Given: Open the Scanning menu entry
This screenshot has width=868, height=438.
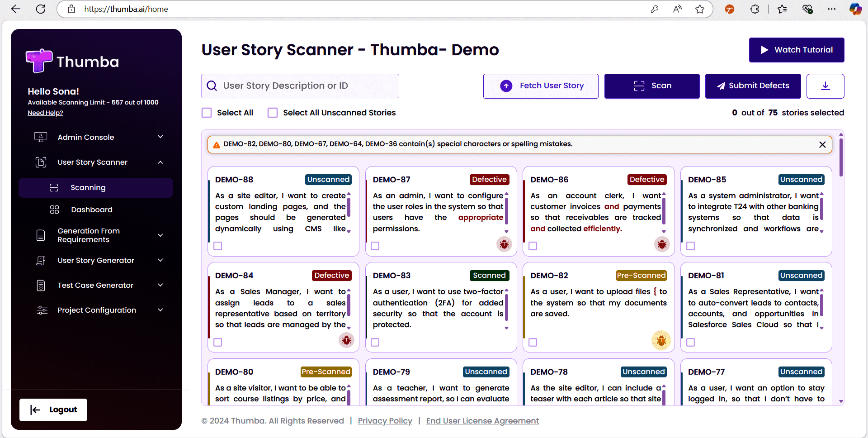Looking at the screenshot, I should click(88, 187).
